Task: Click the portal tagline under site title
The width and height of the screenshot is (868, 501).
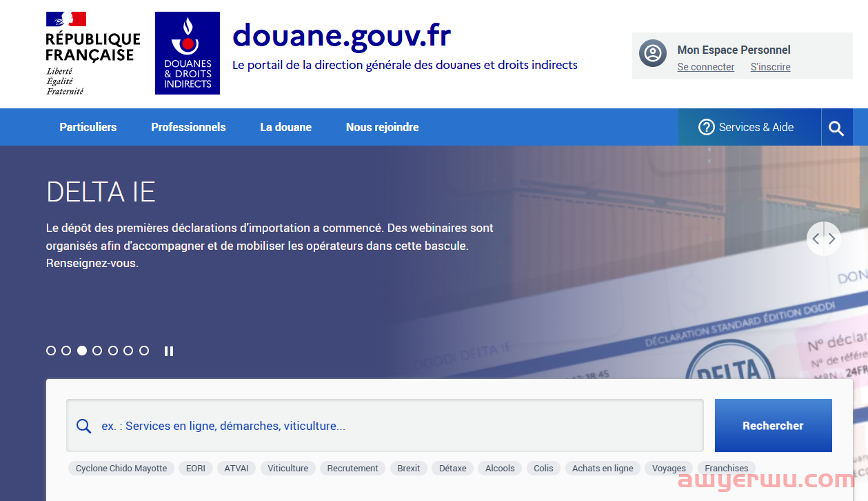Action: (405, 65)
